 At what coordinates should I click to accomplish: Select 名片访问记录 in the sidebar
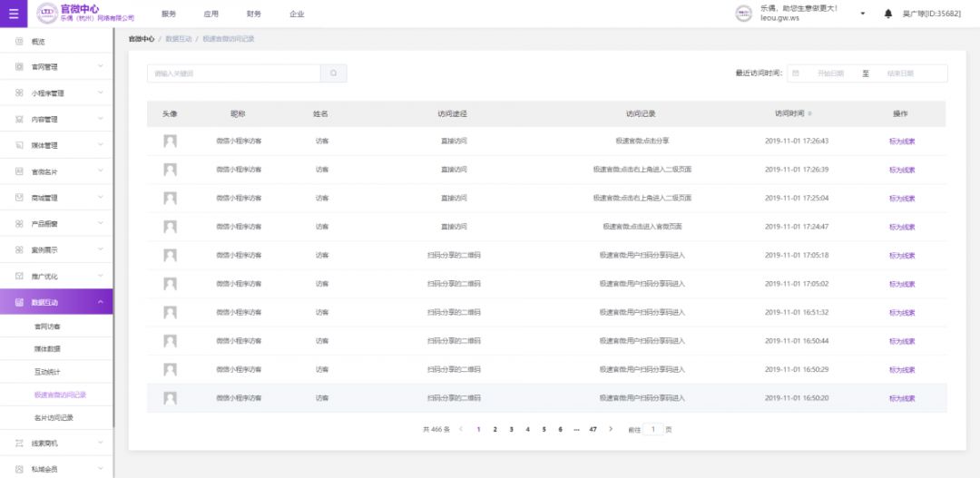point(54,418)
